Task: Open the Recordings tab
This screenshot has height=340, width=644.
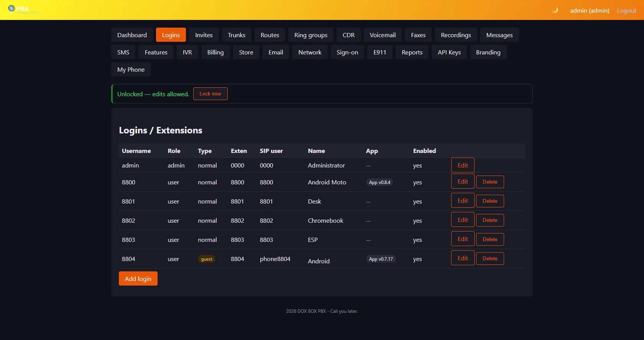Action: tap(456, 35)
